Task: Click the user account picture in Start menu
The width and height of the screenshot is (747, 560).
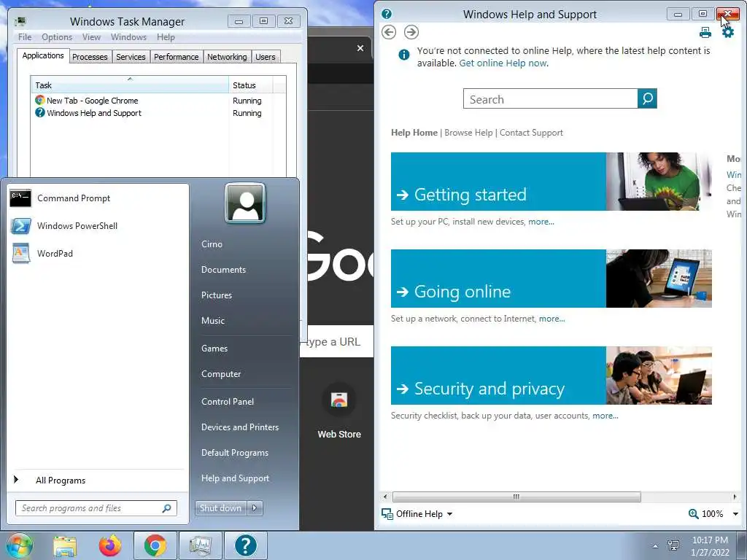Action: [x=245, y=203]
